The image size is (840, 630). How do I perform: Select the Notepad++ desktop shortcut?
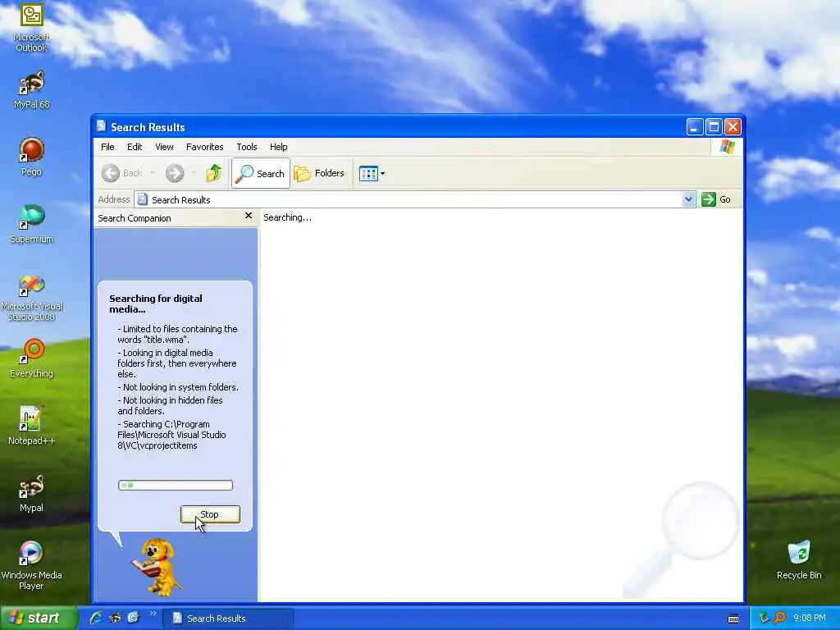pyautogui.click(x=31, y=426)
